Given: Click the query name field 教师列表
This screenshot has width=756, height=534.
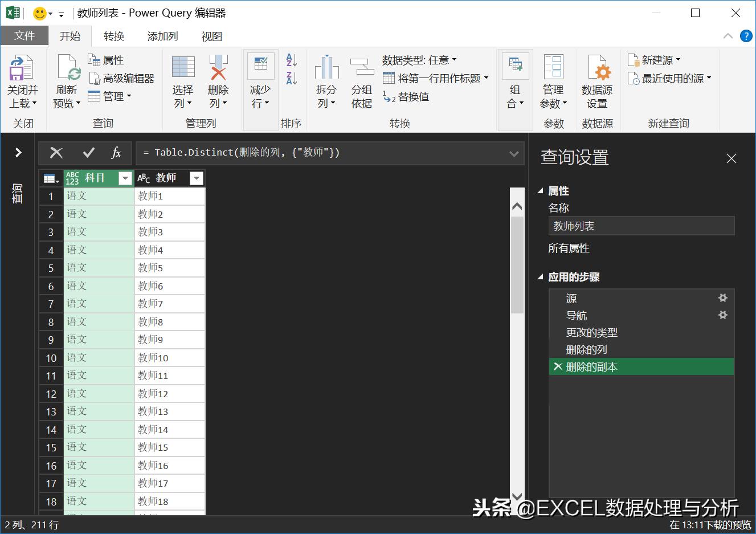Looking at the screenshot, I should click(x=641, y=226).
